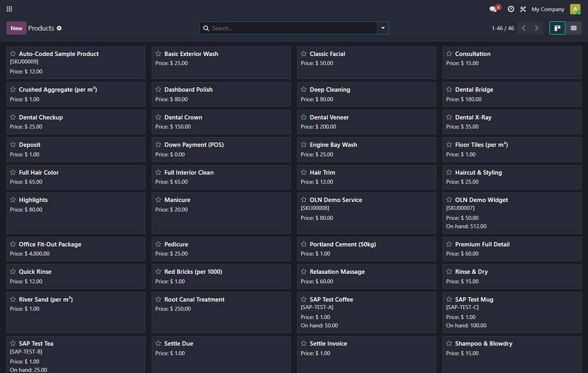
Task: Open the Products settings gear menu
Action: (x=59, y=28)
